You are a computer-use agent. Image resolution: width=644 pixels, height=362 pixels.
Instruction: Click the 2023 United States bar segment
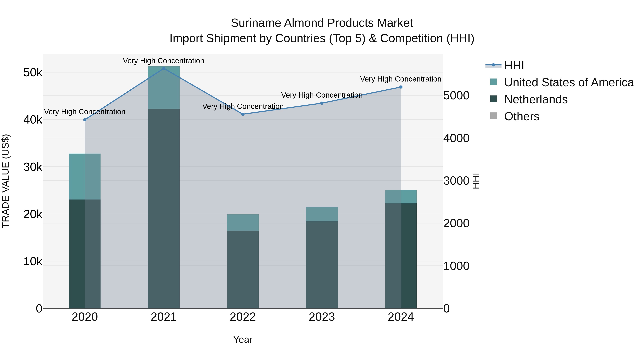pos(322,214)
